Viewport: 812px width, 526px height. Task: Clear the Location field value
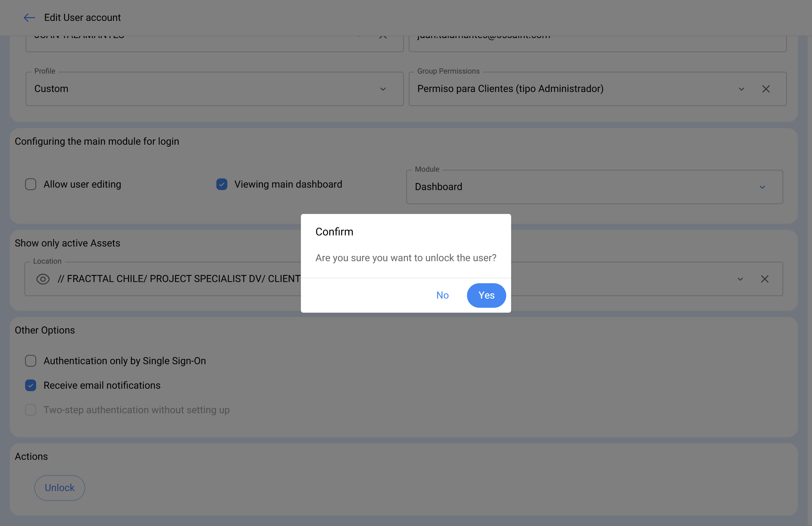pos(764,279)
